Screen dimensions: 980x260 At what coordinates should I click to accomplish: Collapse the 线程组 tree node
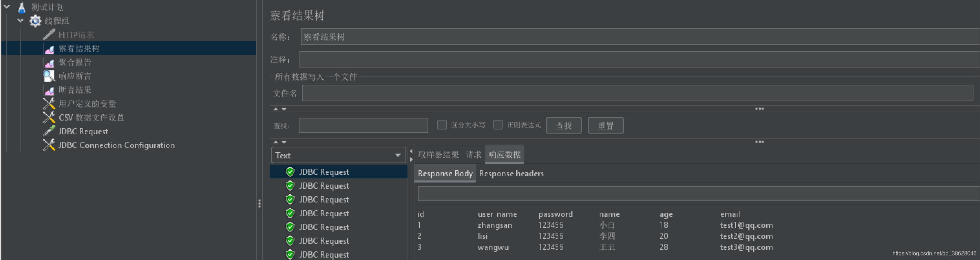pos(21,21)
